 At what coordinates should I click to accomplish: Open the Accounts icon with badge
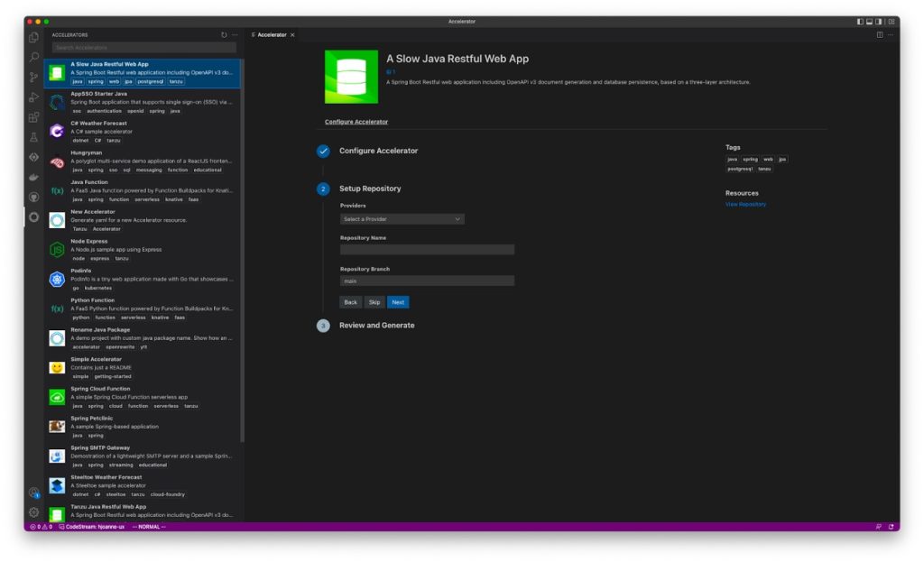pos(33,493)
